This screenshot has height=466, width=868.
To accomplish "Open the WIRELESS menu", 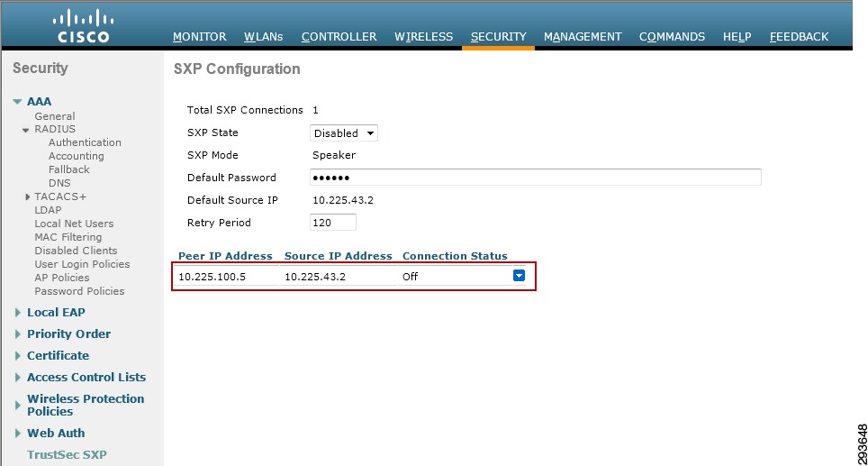I will tap(423, 37).
